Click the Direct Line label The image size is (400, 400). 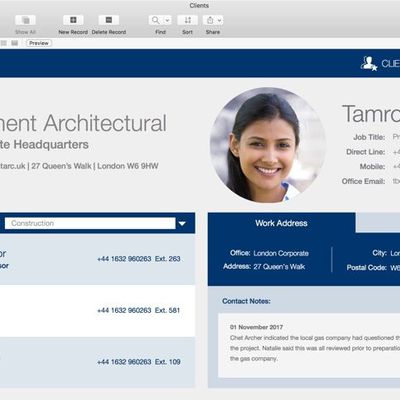click(366, 152)
